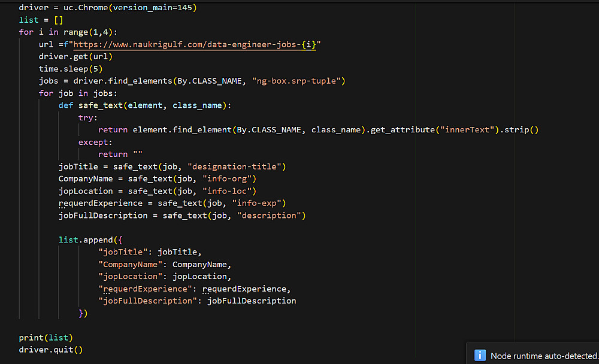Click 'uc.Chrome(version_main=145)' on the driver line

(130, 8)
